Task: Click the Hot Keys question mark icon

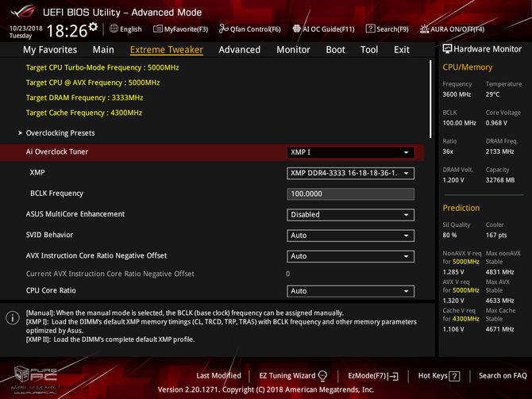Action: pos(454,376)
